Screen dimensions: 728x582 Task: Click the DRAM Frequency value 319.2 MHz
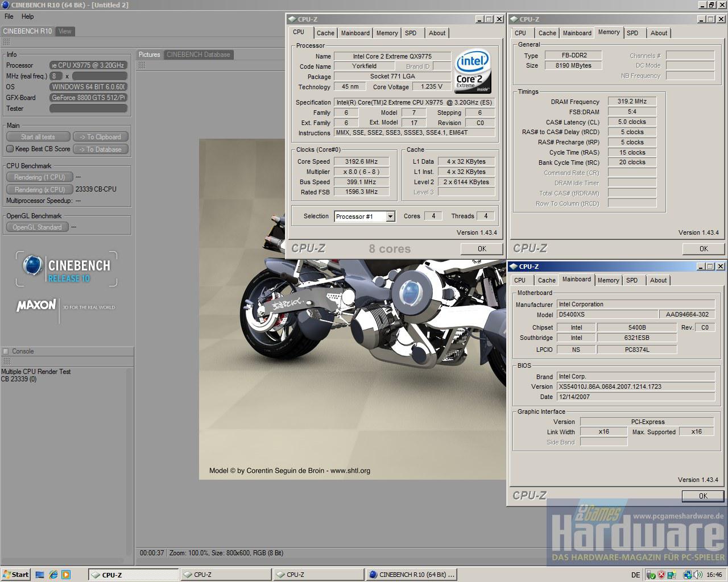(x=632, y=101)
